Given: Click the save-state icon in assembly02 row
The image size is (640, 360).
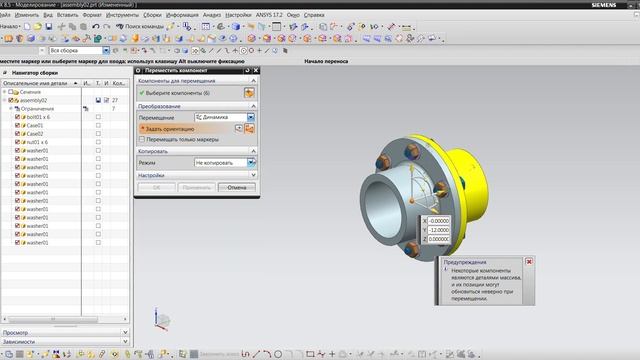Looking at the screenshot, I should (x=98, y=100).
